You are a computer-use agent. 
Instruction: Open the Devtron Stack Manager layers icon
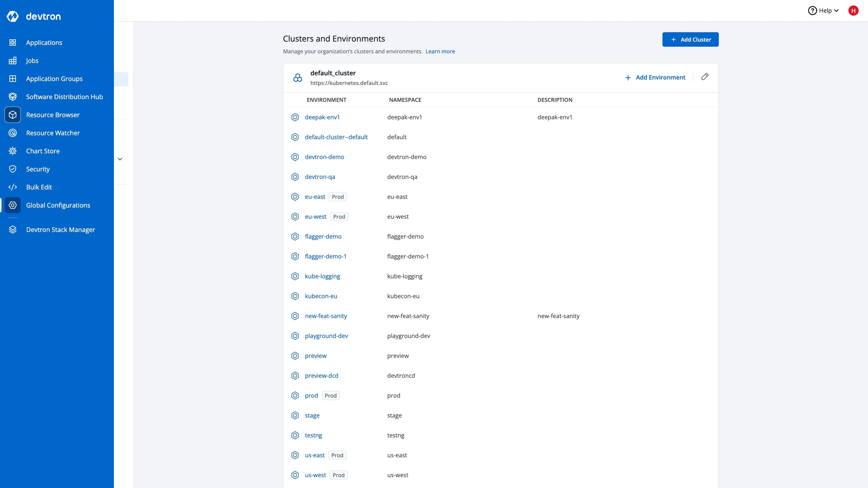(12, 230)
